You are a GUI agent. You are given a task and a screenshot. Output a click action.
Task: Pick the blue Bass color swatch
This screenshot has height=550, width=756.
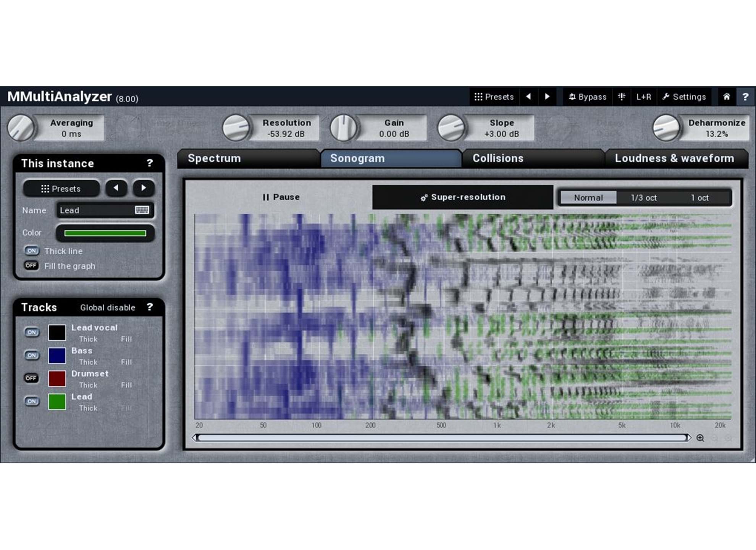(57, 356)
